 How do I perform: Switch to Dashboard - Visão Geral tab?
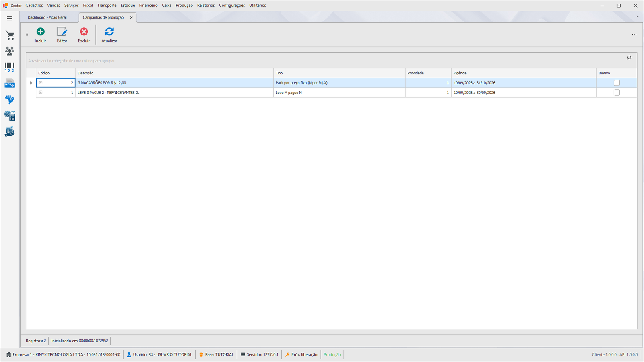(47, 17)
